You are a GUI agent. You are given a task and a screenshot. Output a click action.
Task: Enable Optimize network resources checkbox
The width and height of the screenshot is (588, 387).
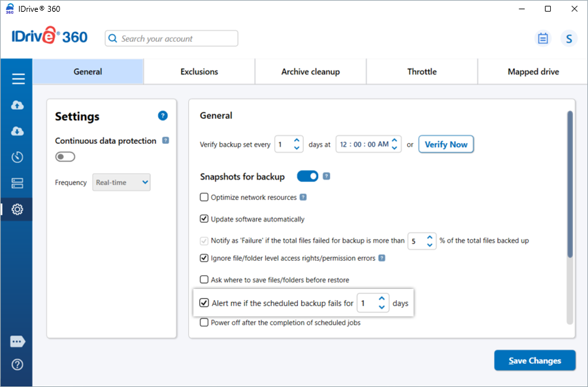204,197
